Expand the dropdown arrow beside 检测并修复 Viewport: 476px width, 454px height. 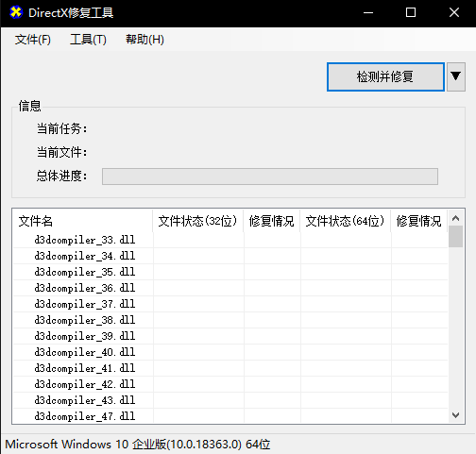455,76
